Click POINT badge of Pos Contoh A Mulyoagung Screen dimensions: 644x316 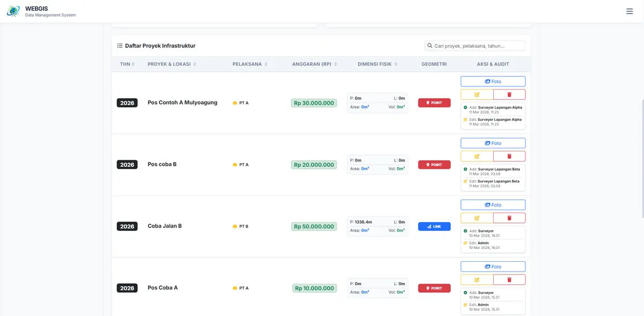434,102
